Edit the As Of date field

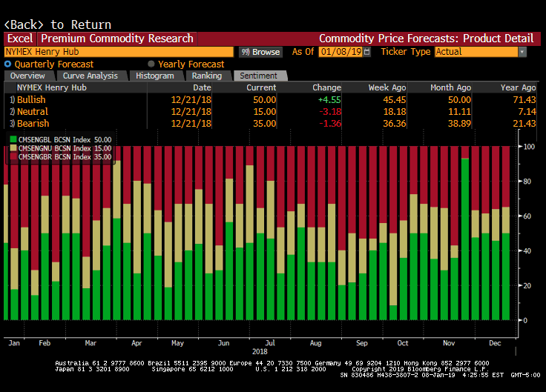[341, 52]
